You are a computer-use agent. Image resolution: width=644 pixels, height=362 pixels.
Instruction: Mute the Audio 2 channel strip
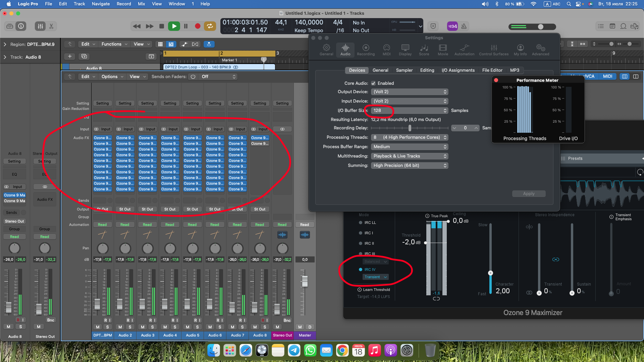click(120, 327)
